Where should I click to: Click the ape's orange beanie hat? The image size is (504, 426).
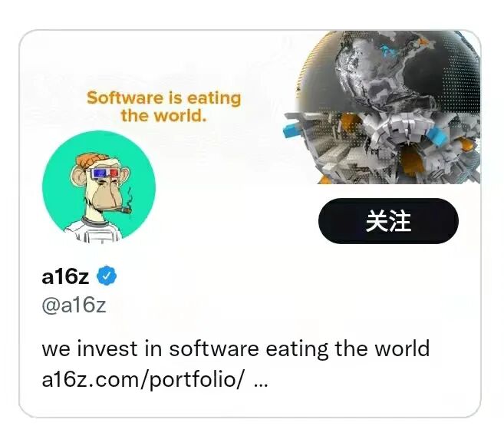pos(92,160)
